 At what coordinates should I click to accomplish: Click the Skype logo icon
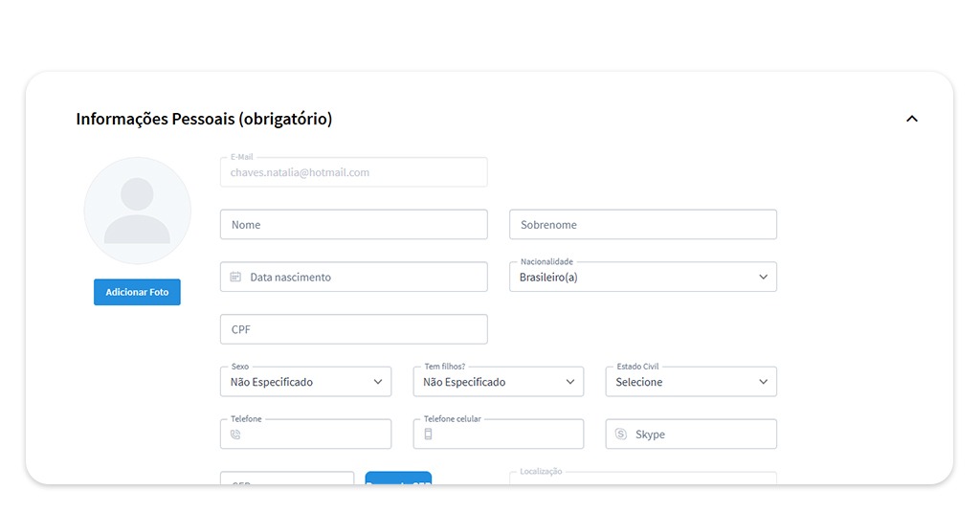[621, 435]
